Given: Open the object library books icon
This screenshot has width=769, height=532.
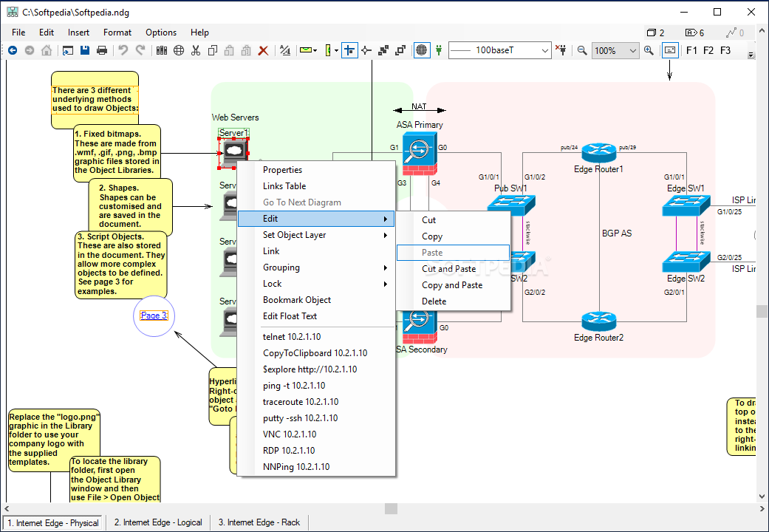Looking at the screenshot, I should [x=162, y=50].
